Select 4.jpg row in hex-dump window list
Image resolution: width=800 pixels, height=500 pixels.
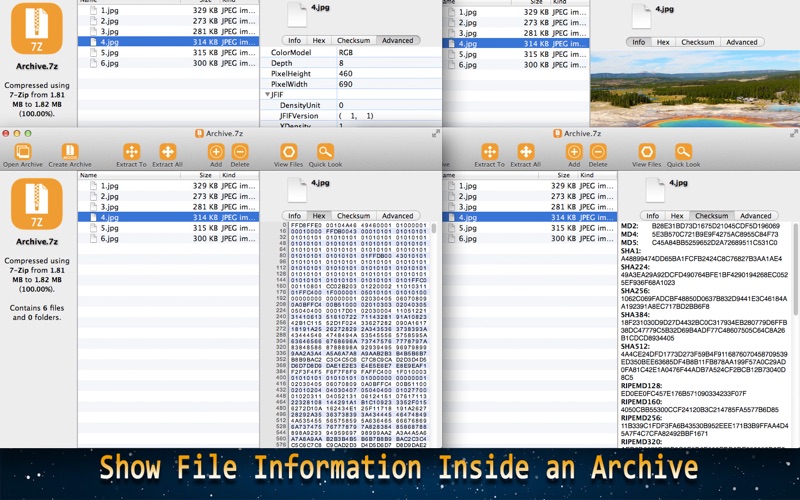tap(168, 217)
